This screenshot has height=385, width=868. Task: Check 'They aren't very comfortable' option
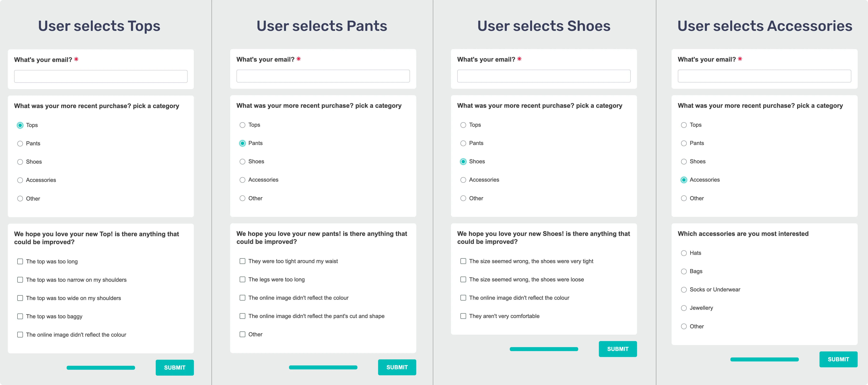[x=463, y=316]
